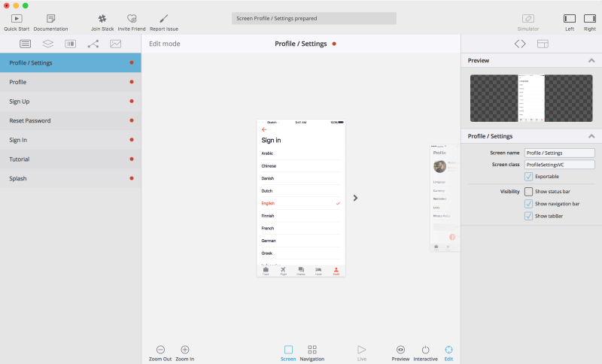Select the Reset Password screen

click(71, 120)
